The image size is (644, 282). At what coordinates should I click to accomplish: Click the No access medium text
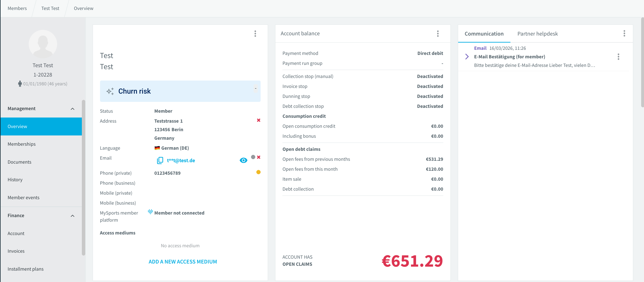coord(180,246)
